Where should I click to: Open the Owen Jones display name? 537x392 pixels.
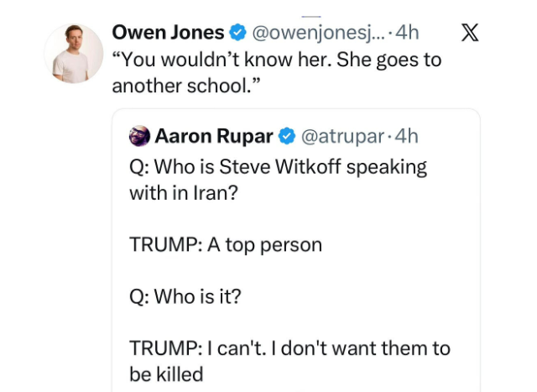coord(167,34)
